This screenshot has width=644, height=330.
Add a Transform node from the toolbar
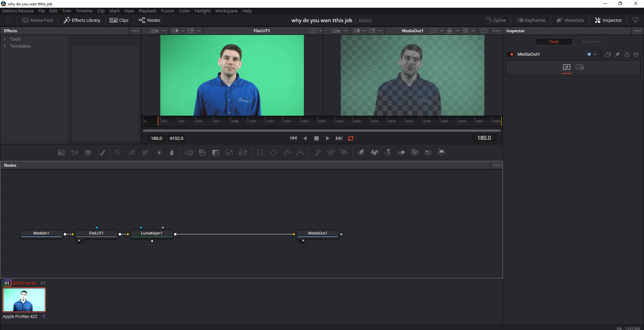click(x=243, y=153)
